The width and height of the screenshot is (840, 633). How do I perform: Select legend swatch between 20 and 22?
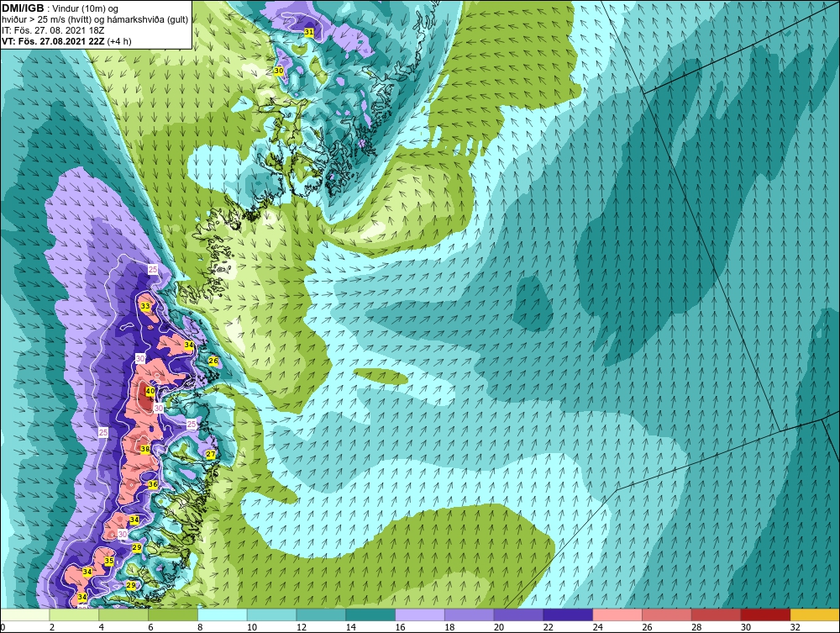518,615
